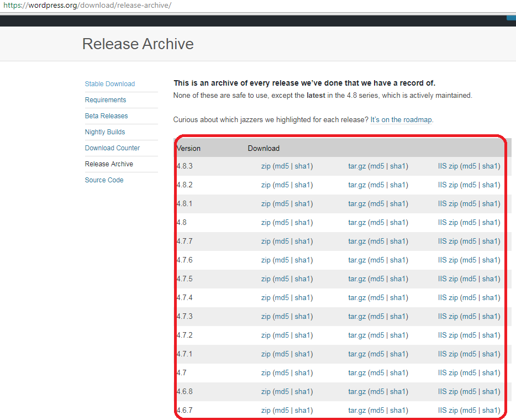The width and height of the screenshot is (516, 420).
Task: Open sha1 checksum for 4.7.7 zip
Action: tap(302, 242)
